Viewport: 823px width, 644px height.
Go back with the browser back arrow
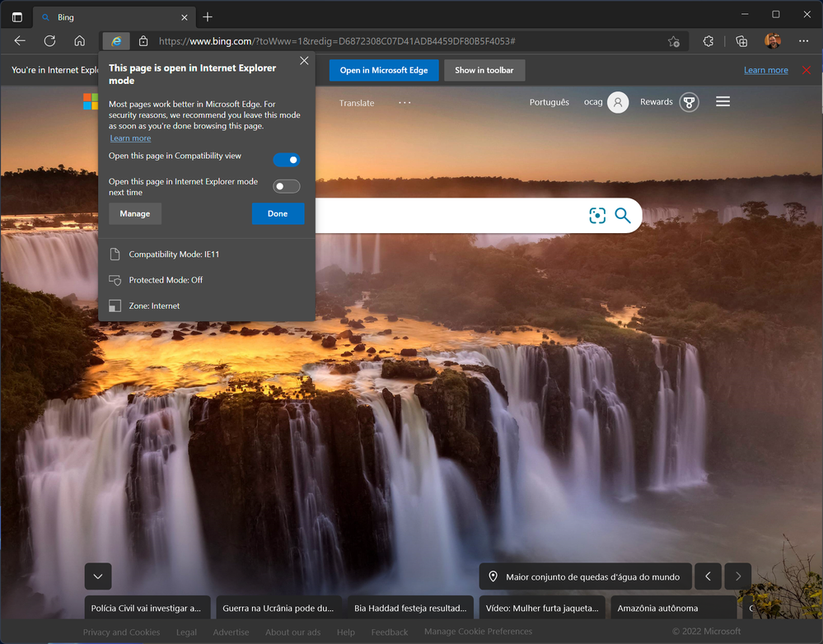pos(20,41)
